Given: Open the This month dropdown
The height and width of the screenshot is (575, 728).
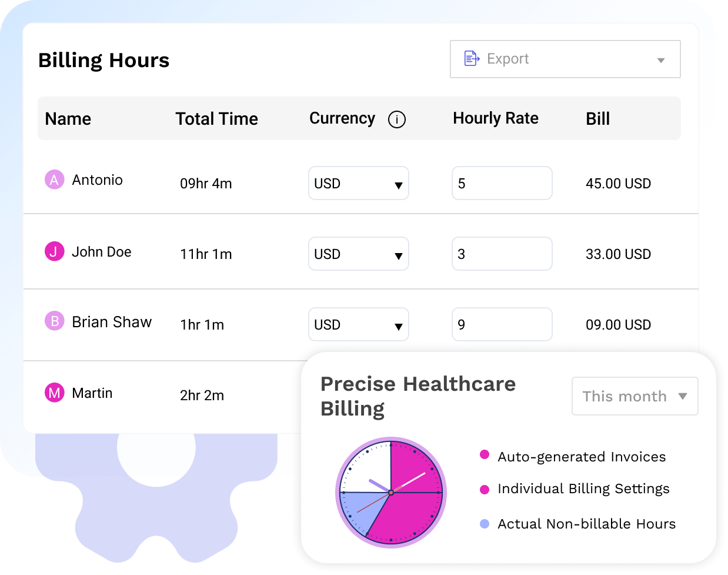Looking at the screenshot, I should pos(635,396).
